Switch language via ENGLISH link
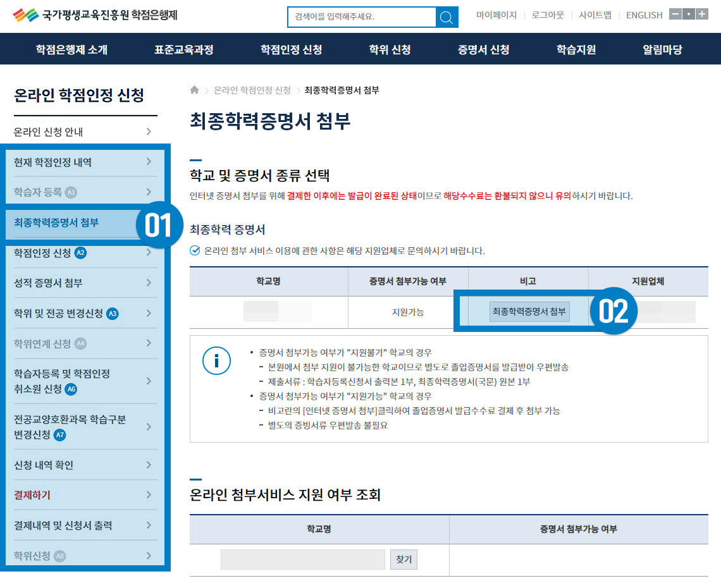721x588 pixels. click(x=644, y=15)
